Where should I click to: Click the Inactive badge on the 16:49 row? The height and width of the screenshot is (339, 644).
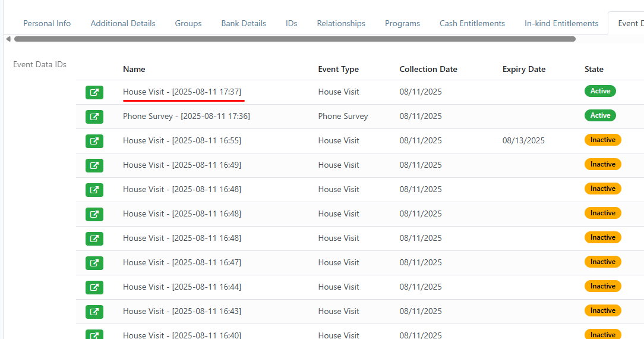(x=602, y=164)
